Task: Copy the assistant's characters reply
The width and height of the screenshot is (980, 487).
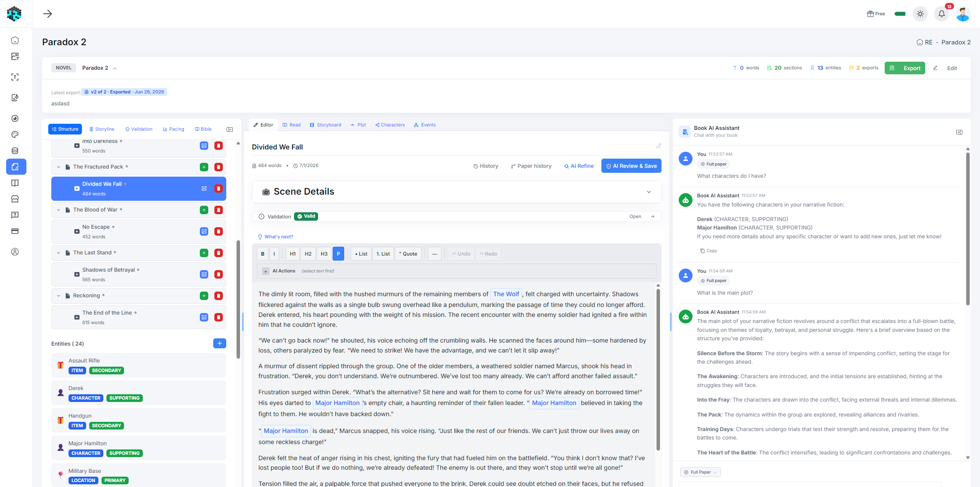Action: click(x=709, y=251)
